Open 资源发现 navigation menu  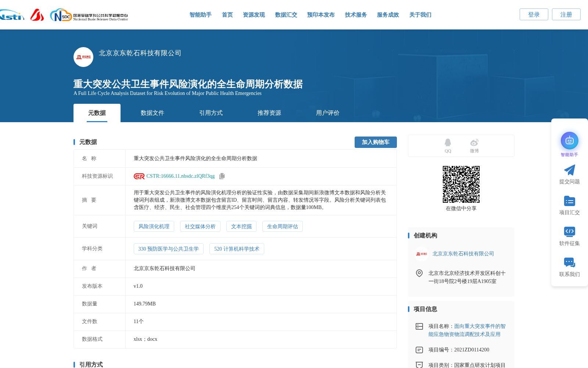click(254, 15)
